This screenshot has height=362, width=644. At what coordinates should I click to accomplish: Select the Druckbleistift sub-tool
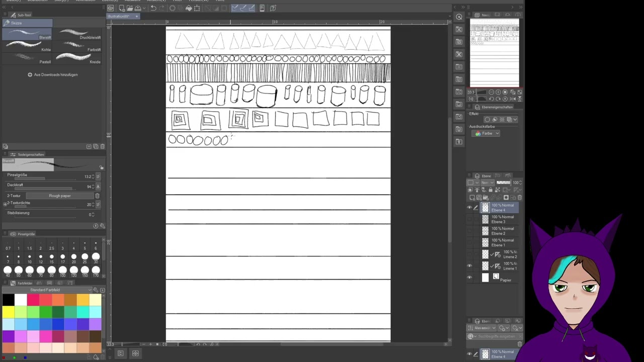78,34
